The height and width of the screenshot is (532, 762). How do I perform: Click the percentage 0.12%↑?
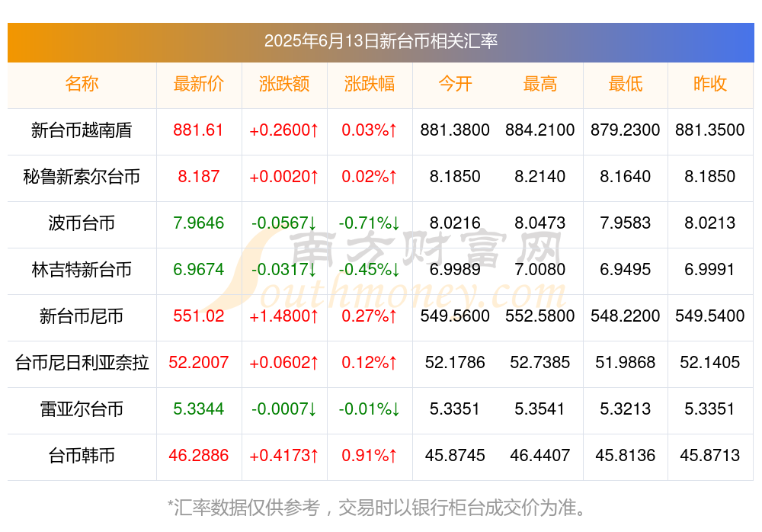coord(370,362)
